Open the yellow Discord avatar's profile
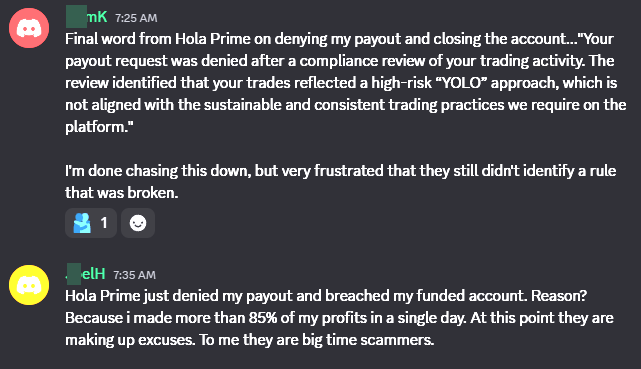The height and width of the screenshot is (369, 641). 29,285
